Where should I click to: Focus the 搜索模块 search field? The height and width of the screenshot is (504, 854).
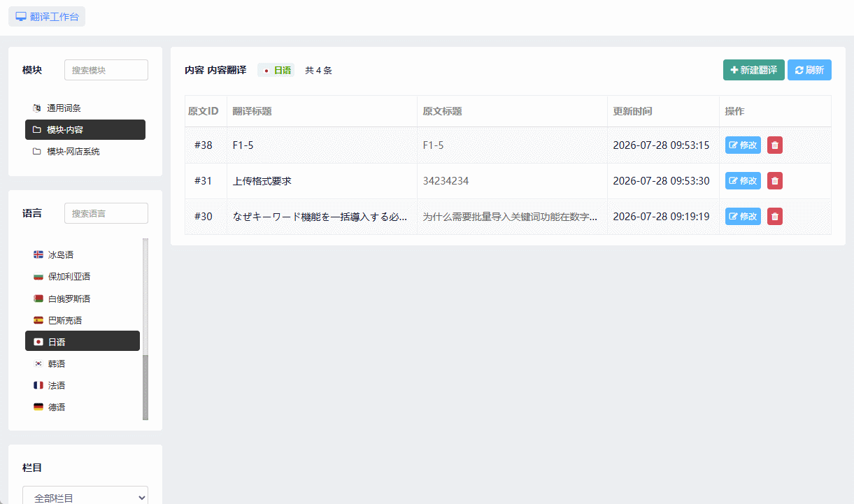106,70
